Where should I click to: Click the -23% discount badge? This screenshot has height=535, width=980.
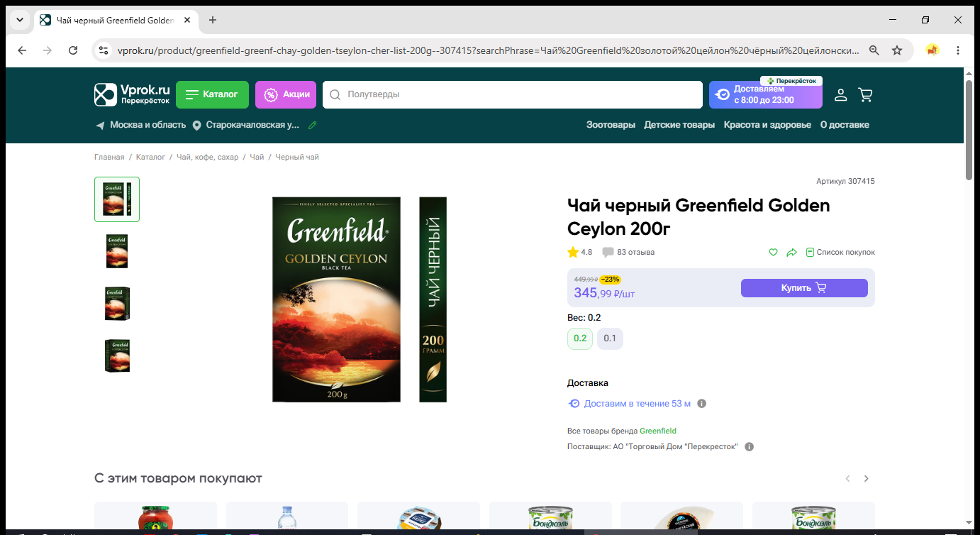pos(610,280)
